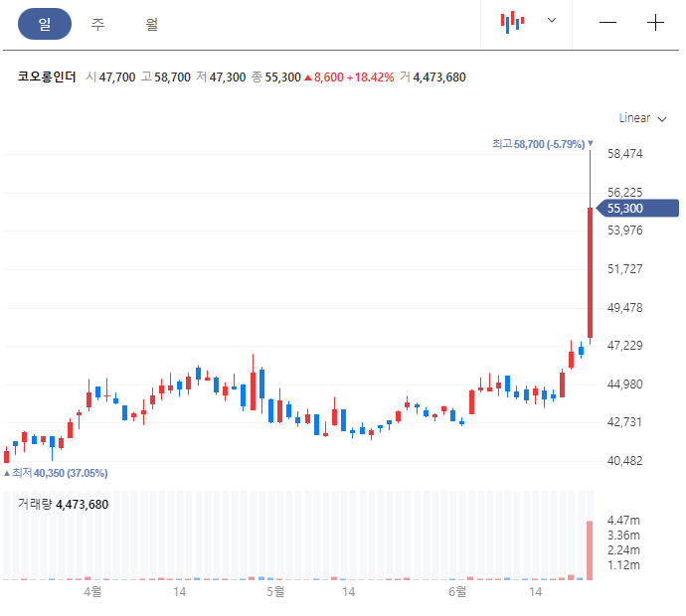Click the tallest red volume bar
Viewport: 686px width, 616px height.
(x=590, y=550)
